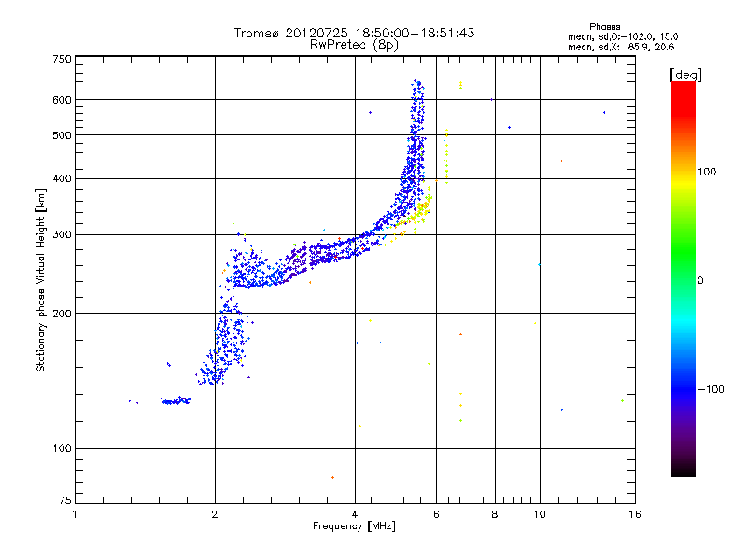
Task: Click the blue O-mode trace peak above 600 km
Action: click(x=416, y=88)
